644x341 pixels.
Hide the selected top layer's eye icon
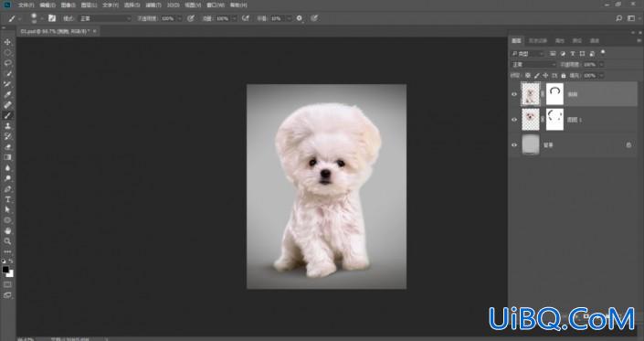click(x=514, y=94)
